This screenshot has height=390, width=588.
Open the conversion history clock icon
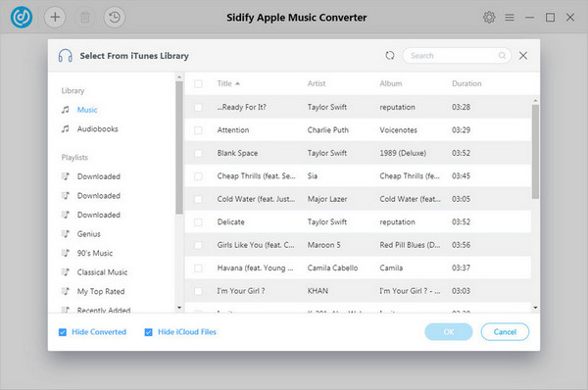[115, 18]
